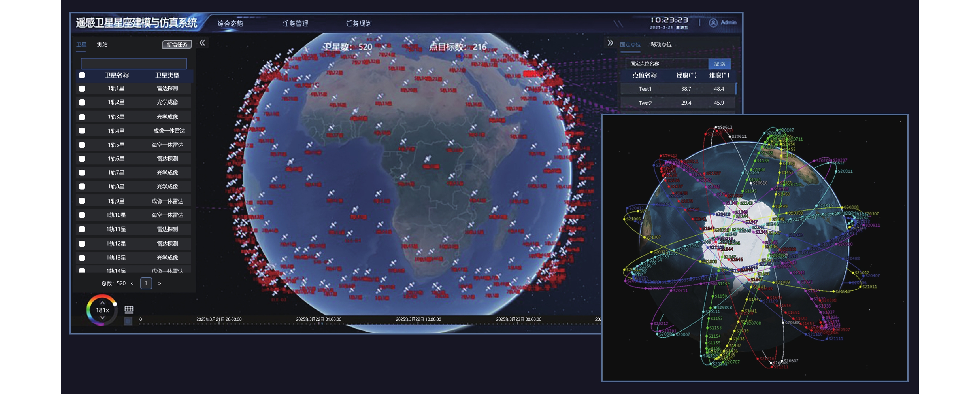Image resolution: width=980 pixels, height=394 pixels.
Task: Open the 综合态势 tab
Action: click(x=230, y=24)
